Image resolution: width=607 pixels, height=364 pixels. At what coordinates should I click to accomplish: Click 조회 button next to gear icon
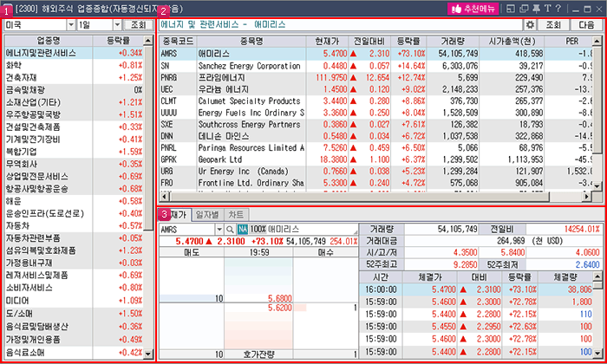pos(553,25)
